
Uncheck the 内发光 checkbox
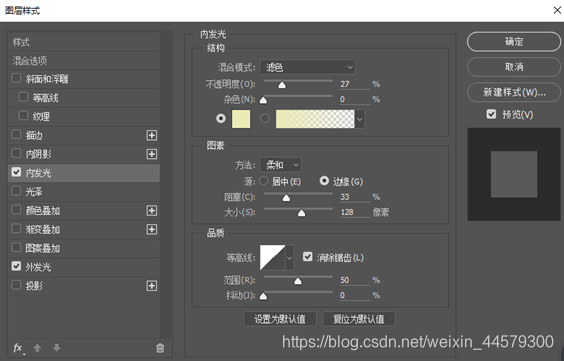[x=16, y=172]
